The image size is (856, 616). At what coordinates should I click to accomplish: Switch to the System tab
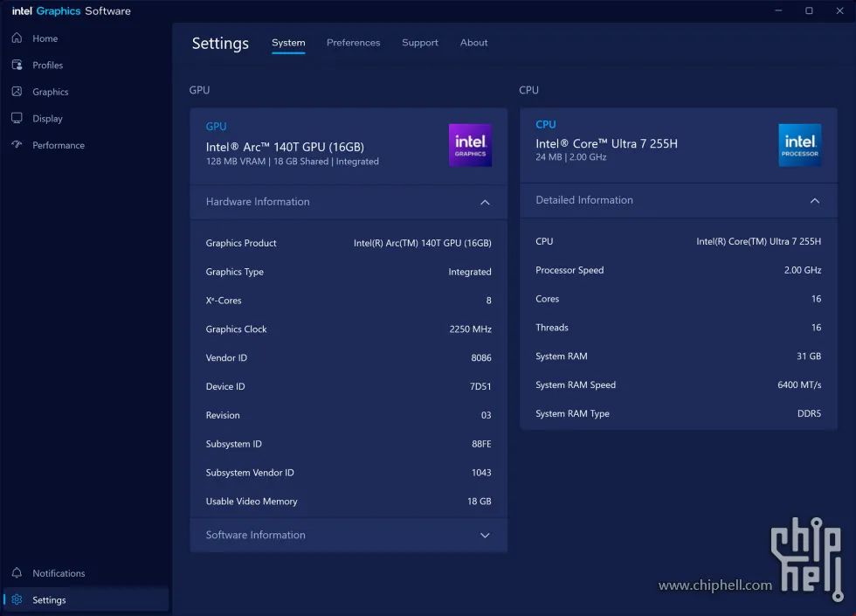pos(288,43)
